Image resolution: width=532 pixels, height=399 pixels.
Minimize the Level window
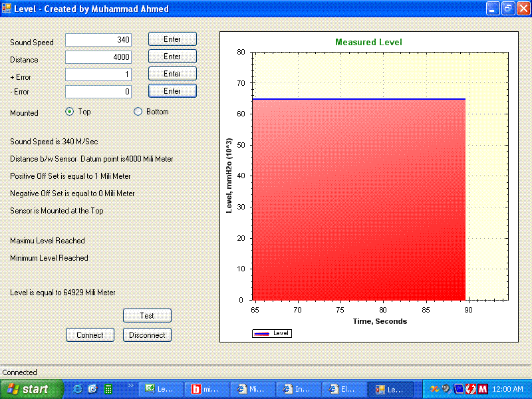(493, 9)
